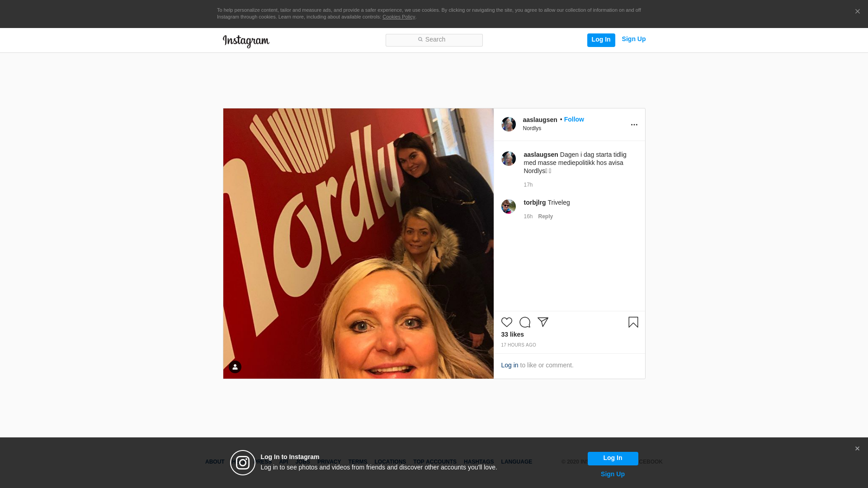Click Sign Up in bottom banner

pyautogui.click(x=613, y=474)
